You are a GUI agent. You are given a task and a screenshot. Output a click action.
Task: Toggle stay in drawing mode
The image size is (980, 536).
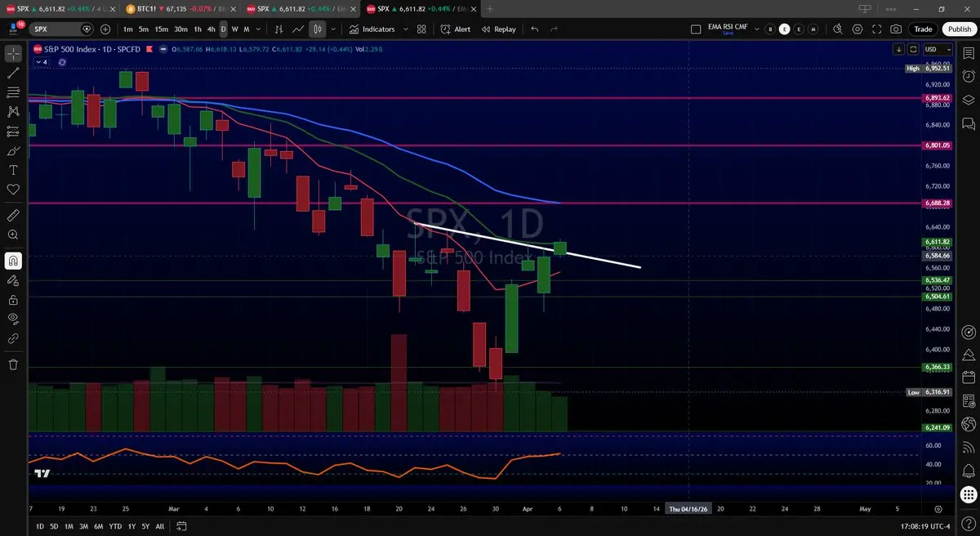pos(13,281)
